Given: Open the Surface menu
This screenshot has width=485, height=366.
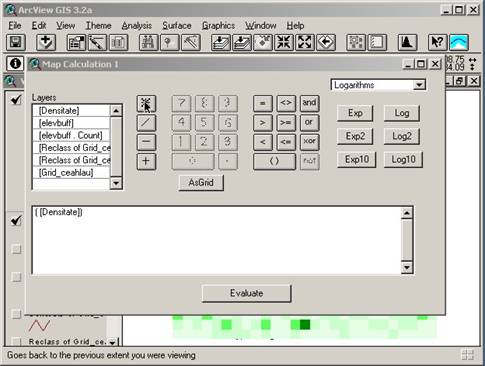Looking at the screenshot, I should (x=177, y=26).
